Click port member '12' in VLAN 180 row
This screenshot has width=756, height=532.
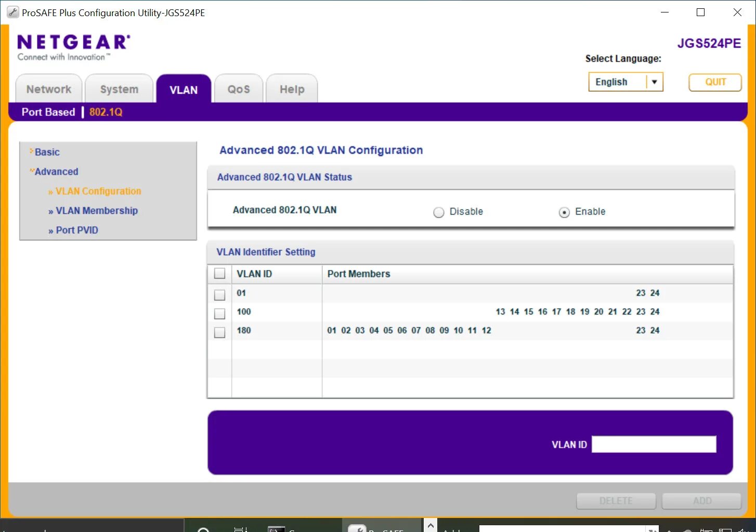coord(486,330)
